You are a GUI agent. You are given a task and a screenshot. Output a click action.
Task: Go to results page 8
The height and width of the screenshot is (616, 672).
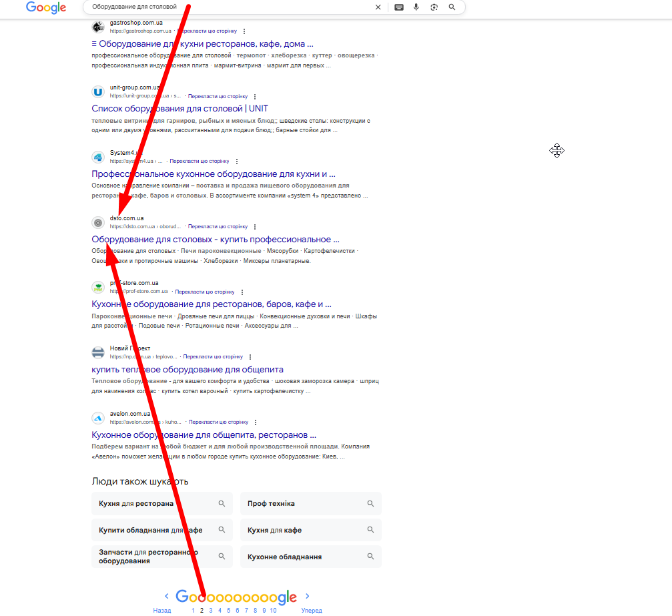(256, 611)
